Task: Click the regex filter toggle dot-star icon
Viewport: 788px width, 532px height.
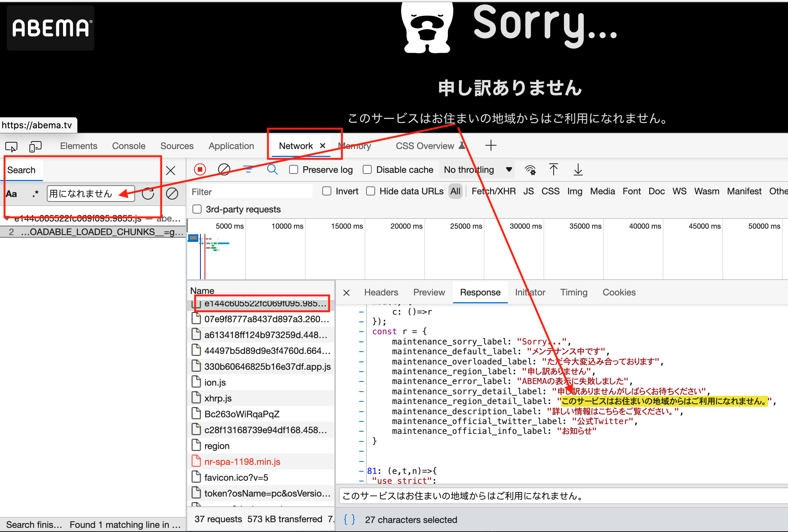Action: click(33, 192)
